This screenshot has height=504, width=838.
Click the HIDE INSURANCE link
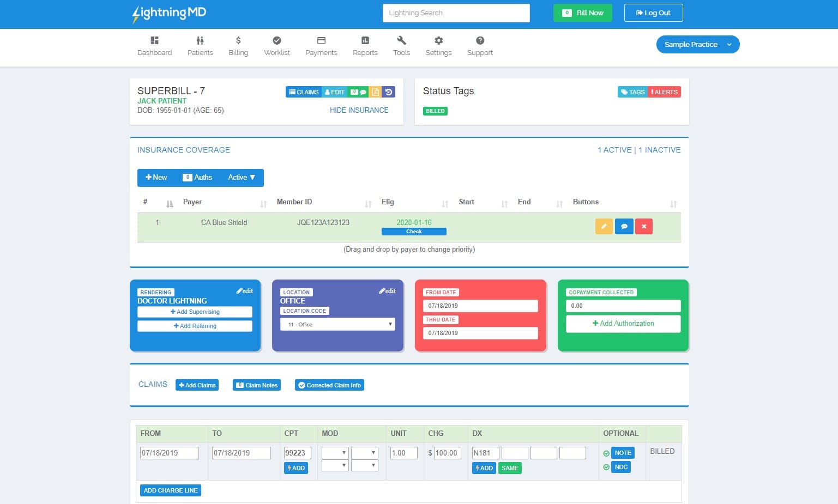coord(359,110)
